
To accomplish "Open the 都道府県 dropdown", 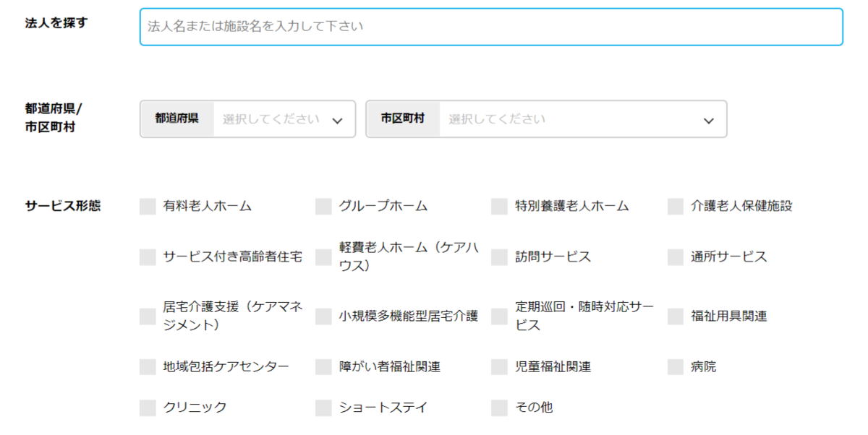I will click(284, 119).
